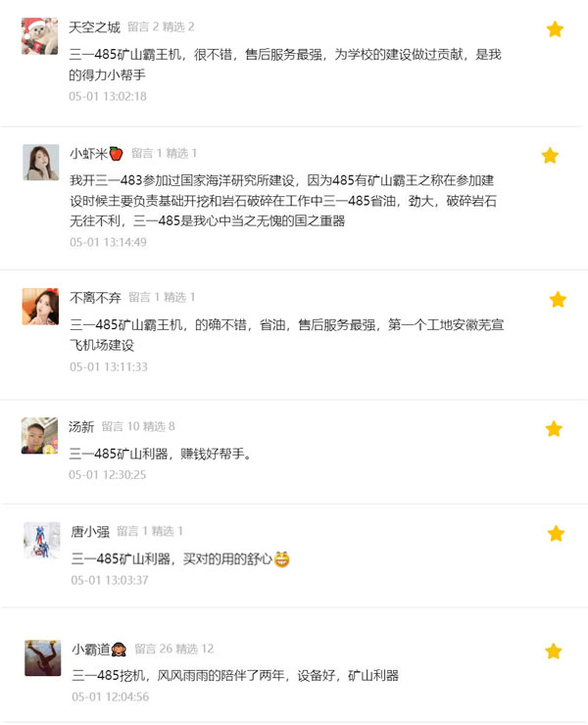
Task: Open 小虾米's profile picture
Action: [x=40, y=164]
